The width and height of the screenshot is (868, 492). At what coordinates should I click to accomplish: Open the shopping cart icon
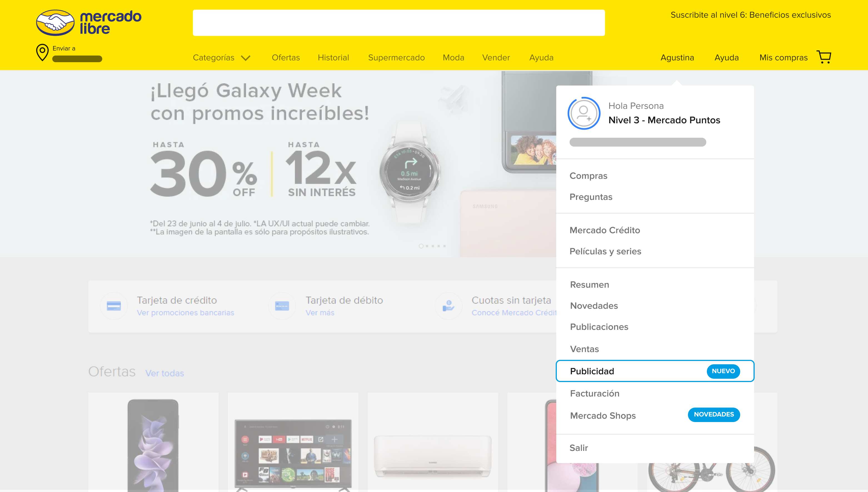[824, 57]
